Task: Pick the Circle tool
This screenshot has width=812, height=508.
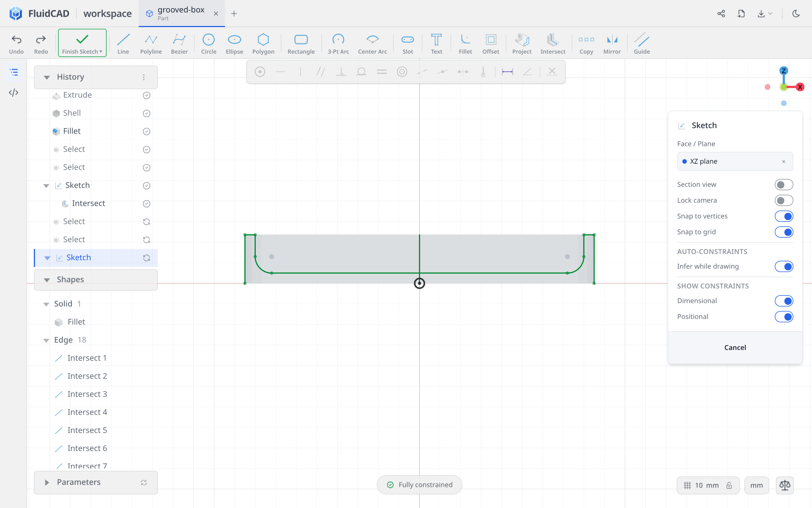Action: (208, 44)
